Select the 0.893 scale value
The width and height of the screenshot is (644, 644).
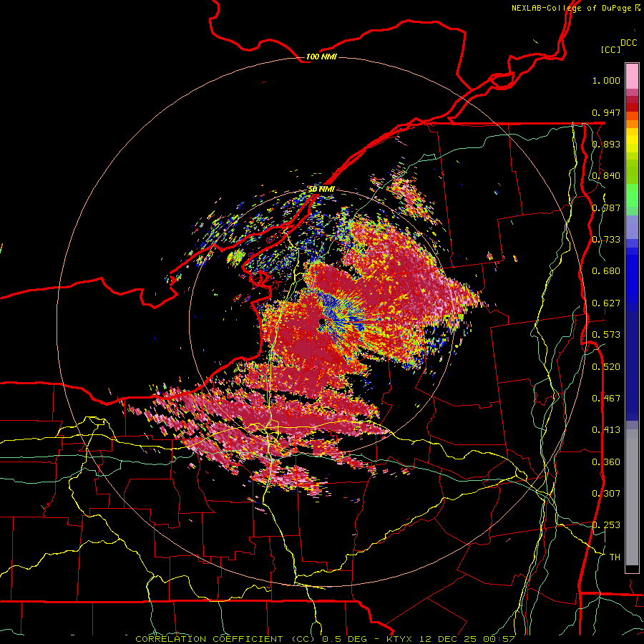click(x=606, y=144)
